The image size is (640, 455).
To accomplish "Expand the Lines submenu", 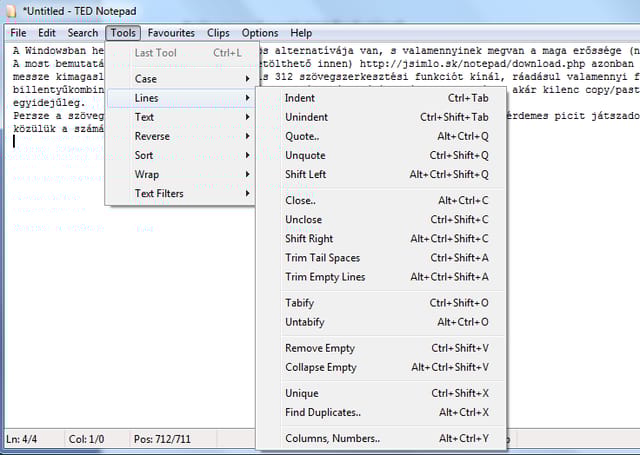I will 182,98.
